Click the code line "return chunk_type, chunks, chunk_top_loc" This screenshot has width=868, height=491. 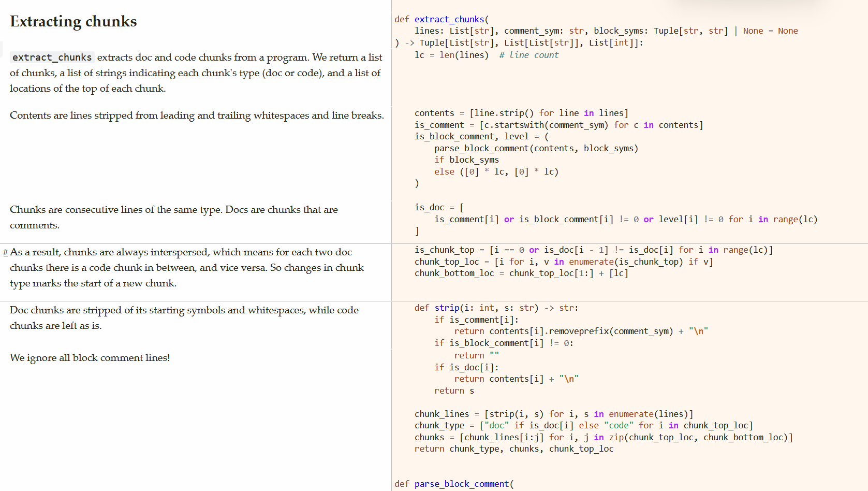pyautogui.click(x=514, y=449)
